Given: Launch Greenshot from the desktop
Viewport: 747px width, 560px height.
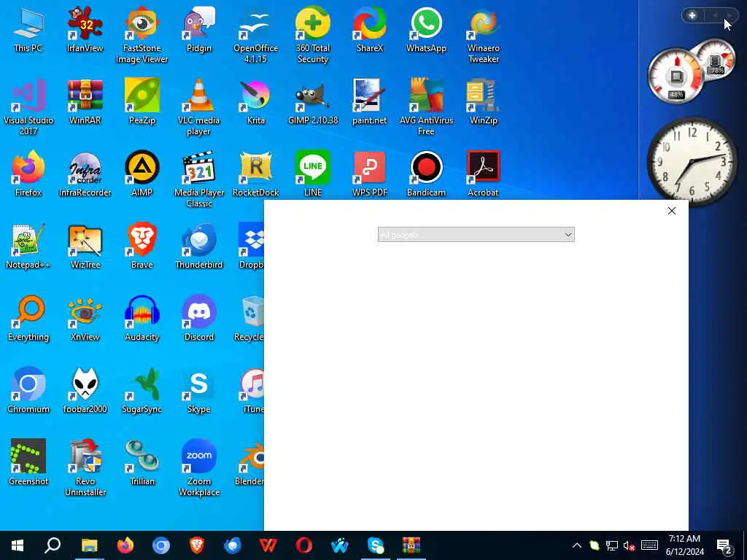Looking at the screenshot, I should tap(28, 462).
